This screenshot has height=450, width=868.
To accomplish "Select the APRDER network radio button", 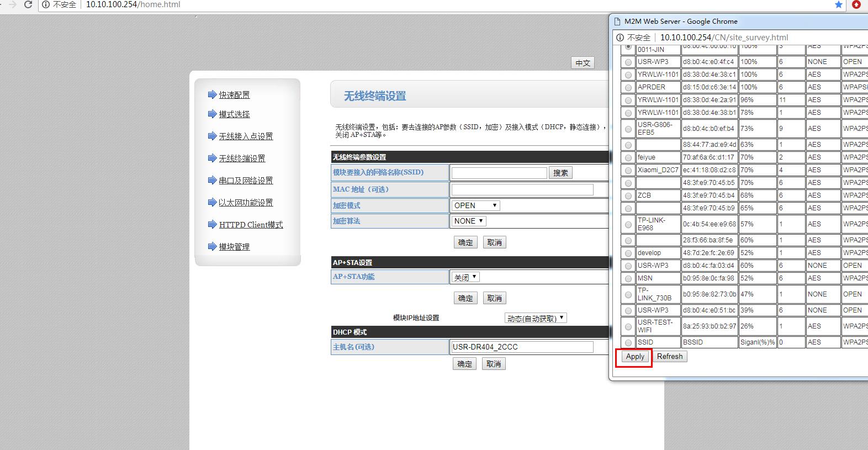I will (628, 87).
